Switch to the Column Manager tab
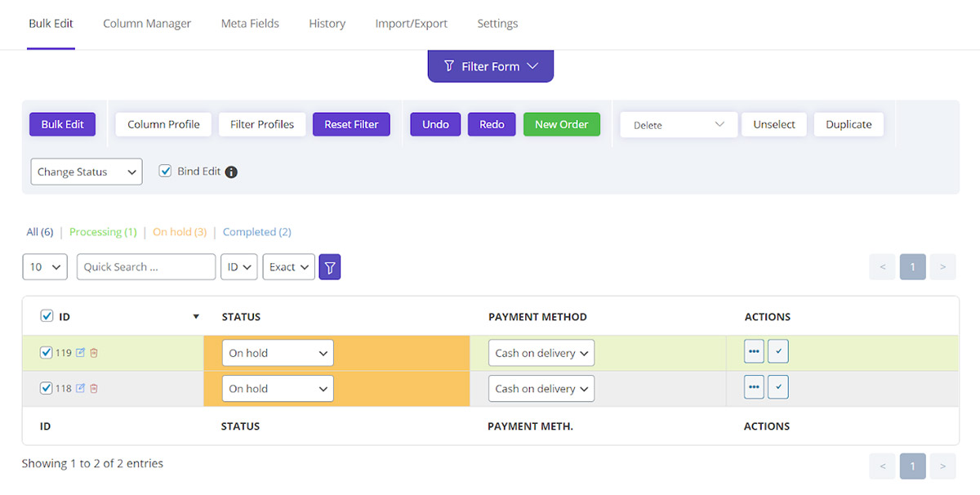This screenshot has width=980, height=495. (146, 23)
